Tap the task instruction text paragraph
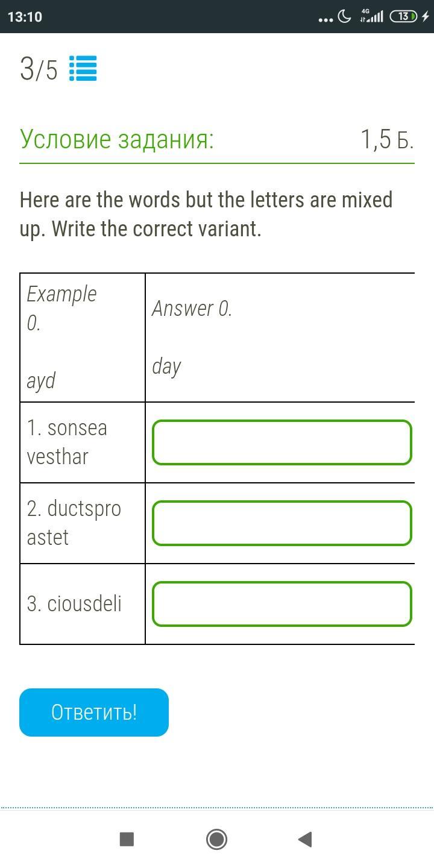This screenshot has width=434, height=868. coord(206,214)
